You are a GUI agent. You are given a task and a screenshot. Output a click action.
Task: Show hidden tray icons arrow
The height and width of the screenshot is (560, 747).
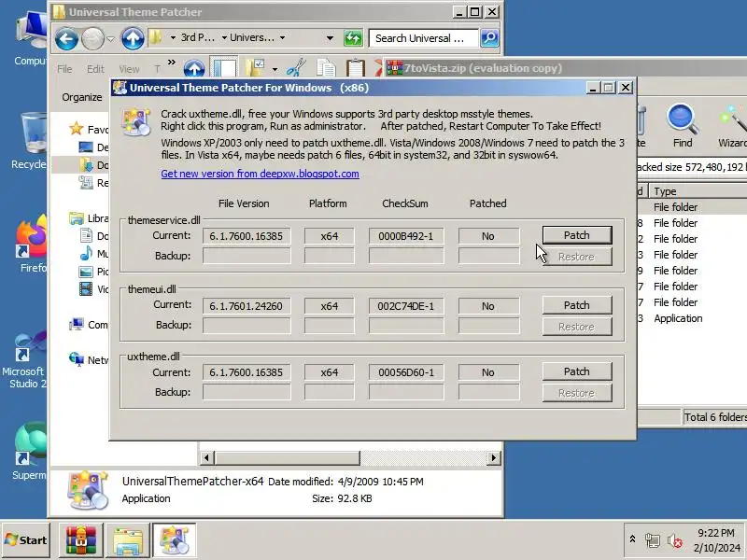tap(632, 539)
